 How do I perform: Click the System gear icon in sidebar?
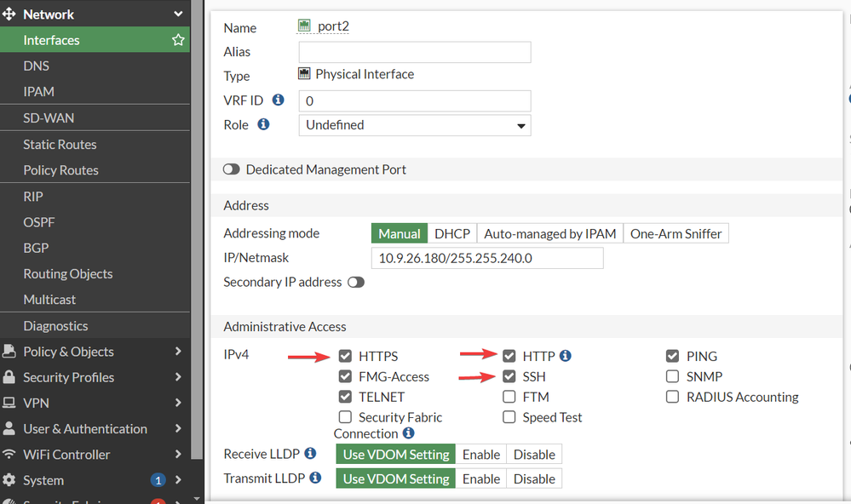(x=9, y=480)
